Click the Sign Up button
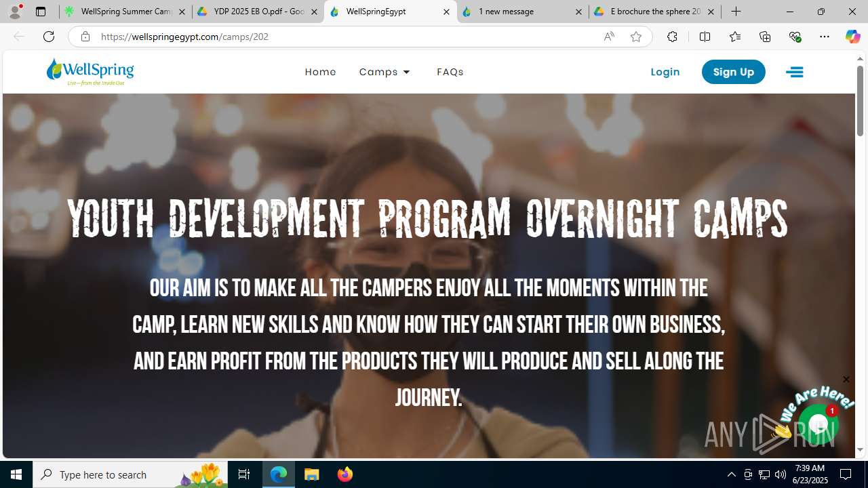 coord(734,72)
